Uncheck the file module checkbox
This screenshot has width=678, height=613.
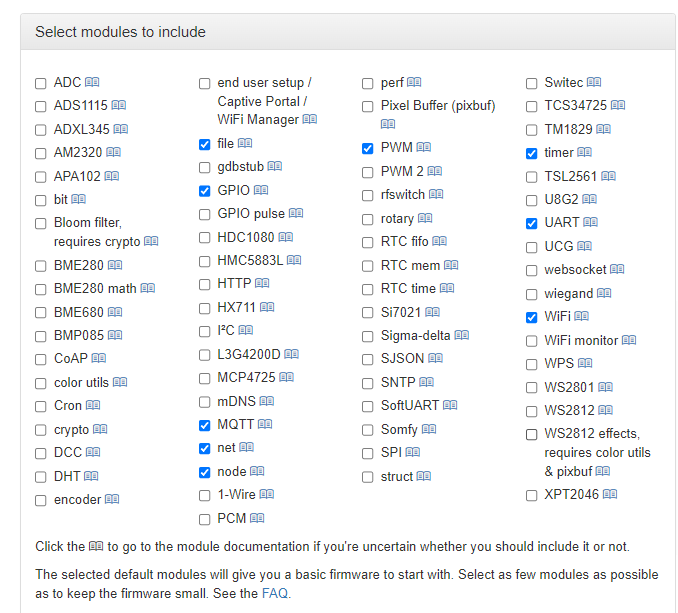205,144
